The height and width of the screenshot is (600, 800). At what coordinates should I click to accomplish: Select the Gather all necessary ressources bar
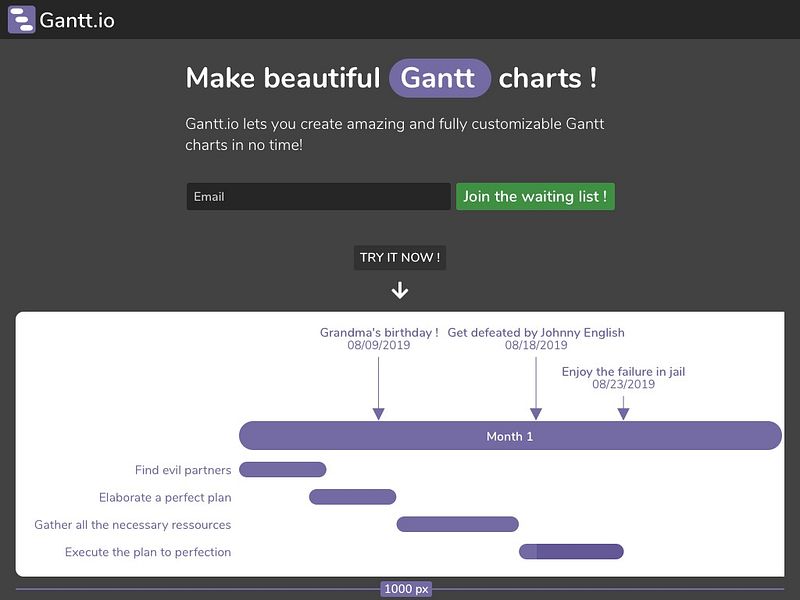click(458, 524)
